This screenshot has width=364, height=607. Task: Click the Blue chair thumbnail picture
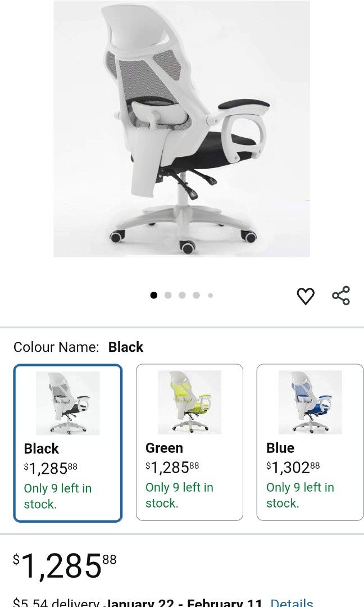[310, 401]
